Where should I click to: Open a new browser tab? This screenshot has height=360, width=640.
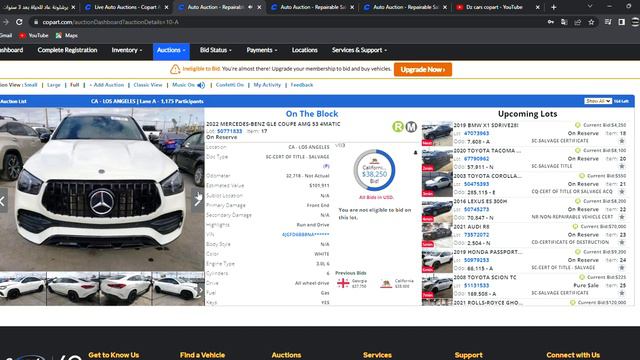[553, 7]
